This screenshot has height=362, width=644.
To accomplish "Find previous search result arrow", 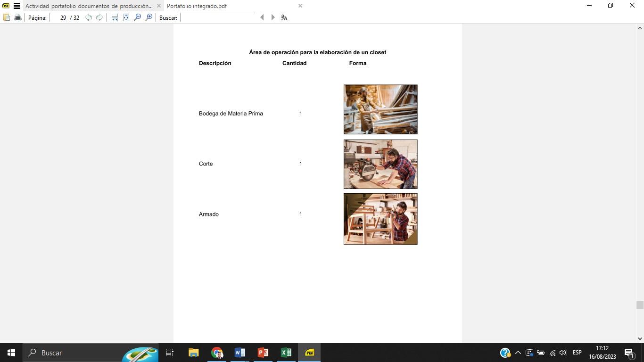I will tap(262, 17).
